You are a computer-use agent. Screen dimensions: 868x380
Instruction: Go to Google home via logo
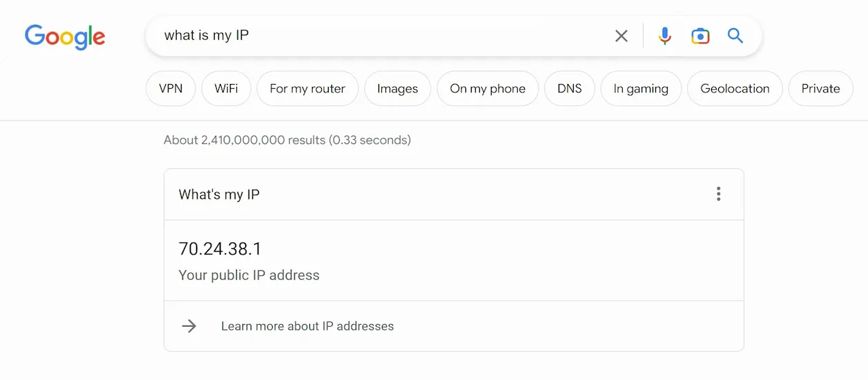[x=65, y=37]
